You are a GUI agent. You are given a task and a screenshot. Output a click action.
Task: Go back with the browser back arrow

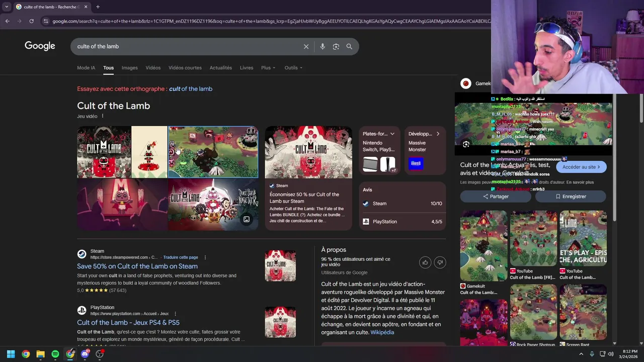pyautogui.click(x=7, y=21)
